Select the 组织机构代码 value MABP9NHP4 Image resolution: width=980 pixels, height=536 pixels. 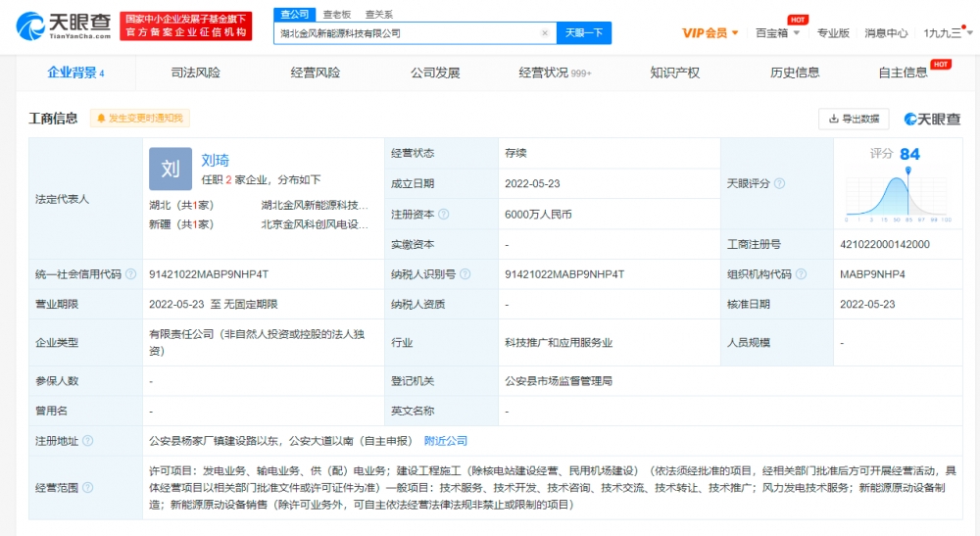[x=872, y=274]
